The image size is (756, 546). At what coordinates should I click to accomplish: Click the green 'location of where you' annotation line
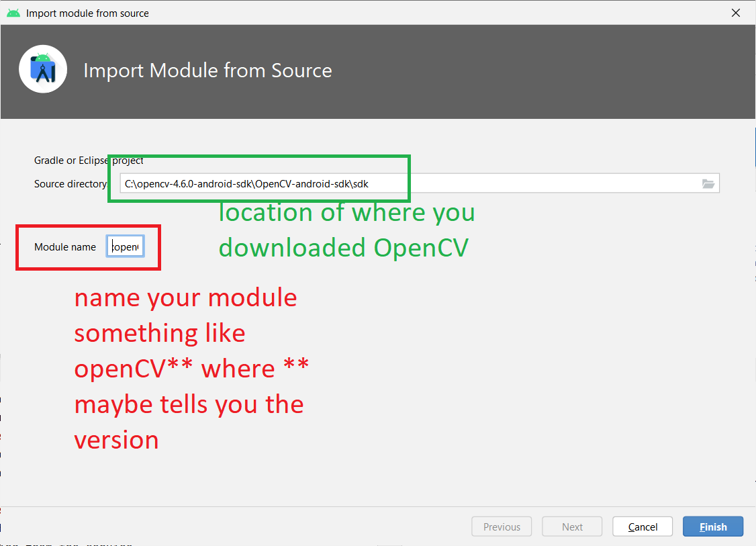coord(346,213)
